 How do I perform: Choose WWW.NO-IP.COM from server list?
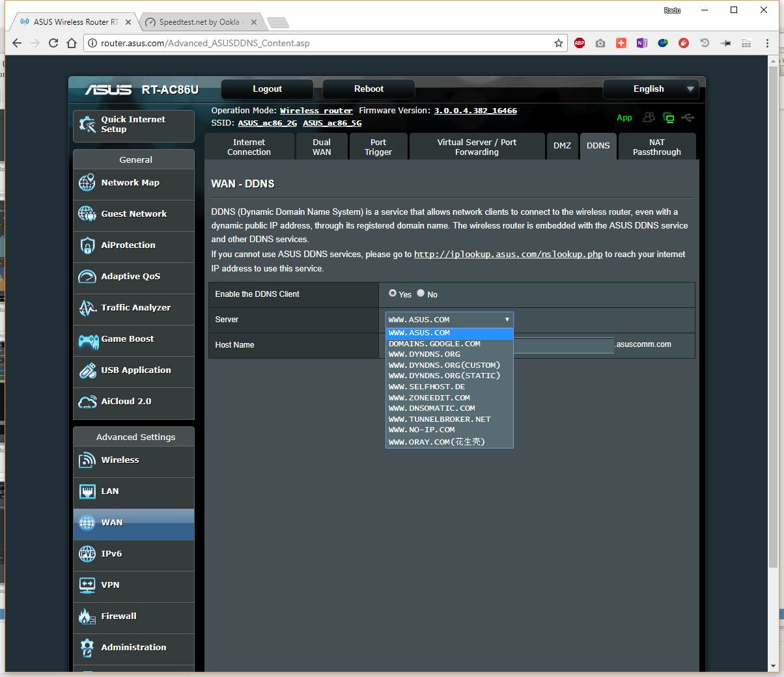449,430
